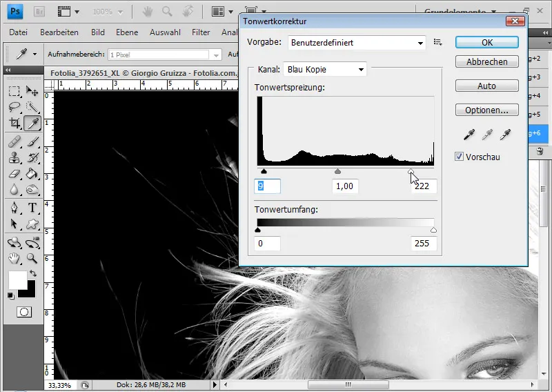
Task: Select the Hand tool in toolbox
Action: (14, 259)
